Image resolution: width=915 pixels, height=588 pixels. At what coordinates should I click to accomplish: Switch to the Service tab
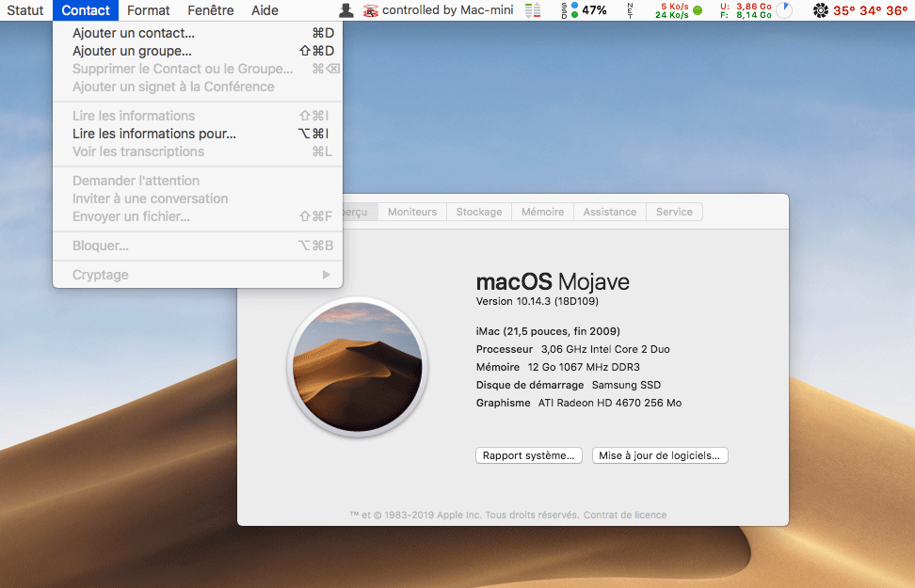(674, 212)
